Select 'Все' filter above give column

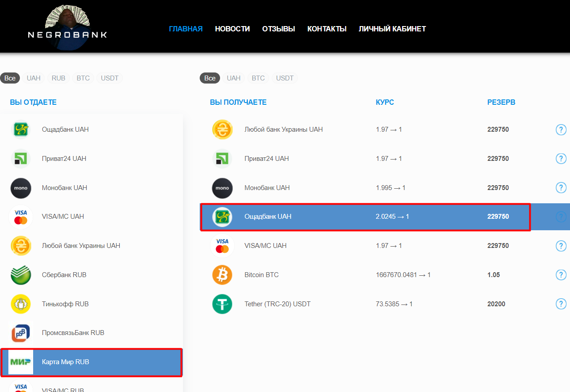(10, 78)
